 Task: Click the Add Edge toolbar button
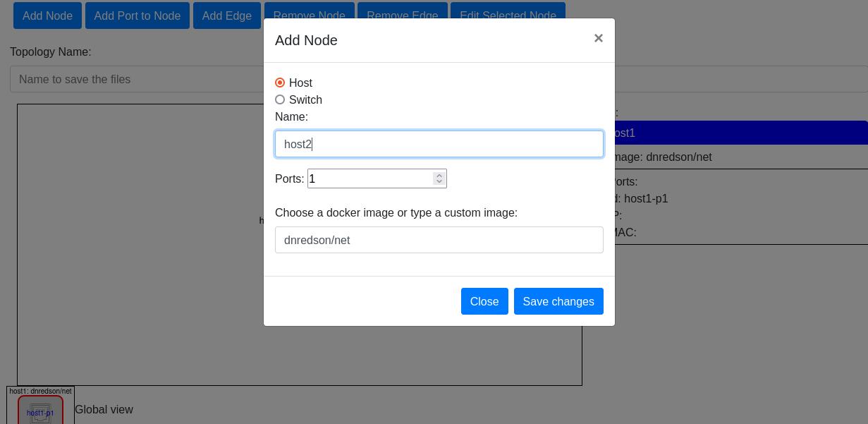click(x=226, y=16)
